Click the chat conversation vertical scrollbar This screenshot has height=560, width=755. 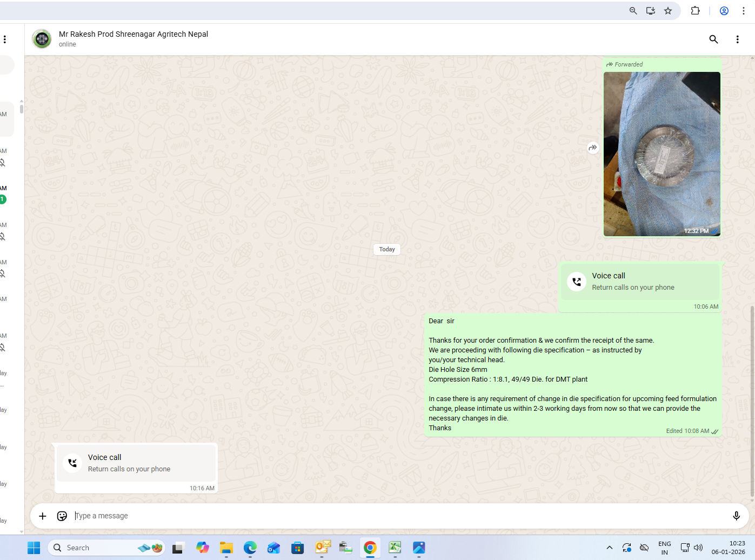pos(752,400)
